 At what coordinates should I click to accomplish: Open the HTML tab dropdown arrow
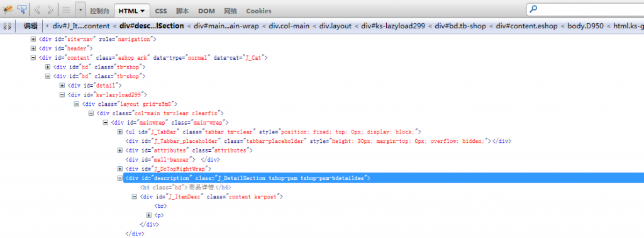tap(143, 11)
